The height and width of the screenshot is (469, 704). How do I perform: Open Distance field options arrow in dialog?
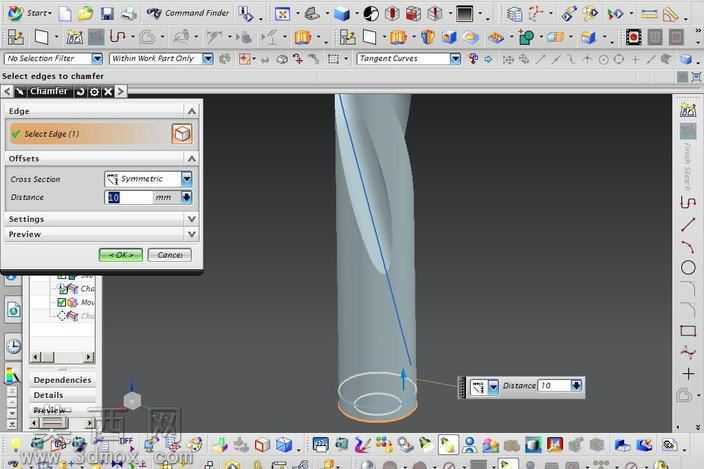(x=186, y=197)
